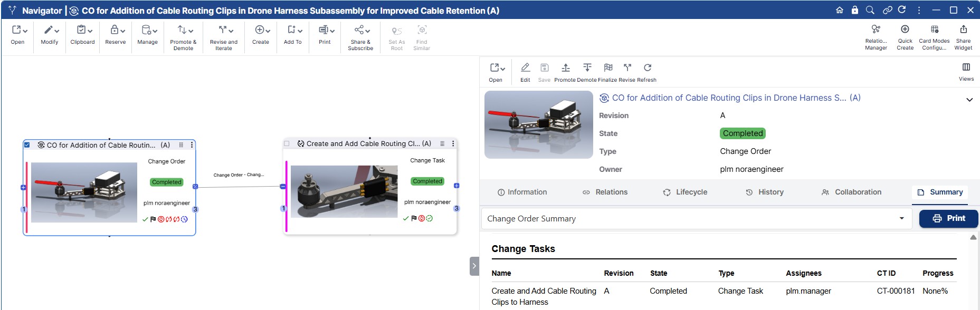This screenshot has height=310, width=980.
Task: Click the Share Widget icon
Action: pyautogui.click(x=963, y=30)
